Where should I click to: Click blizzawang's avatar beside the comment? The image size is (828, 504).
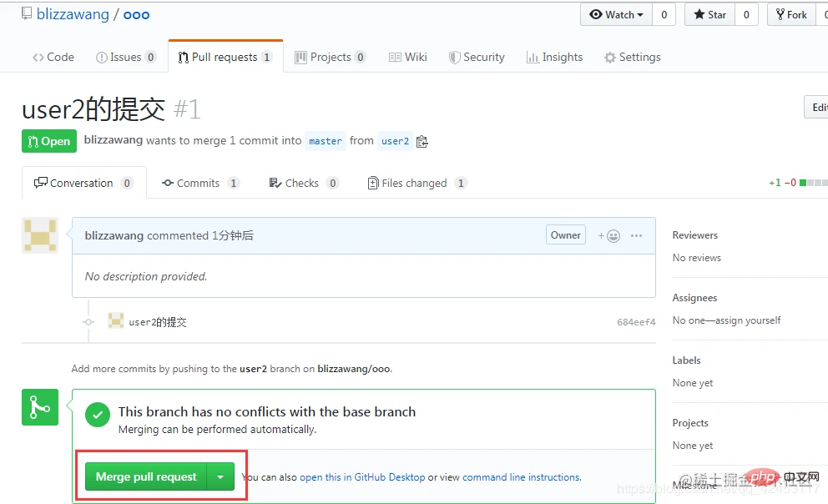[40, 236]
